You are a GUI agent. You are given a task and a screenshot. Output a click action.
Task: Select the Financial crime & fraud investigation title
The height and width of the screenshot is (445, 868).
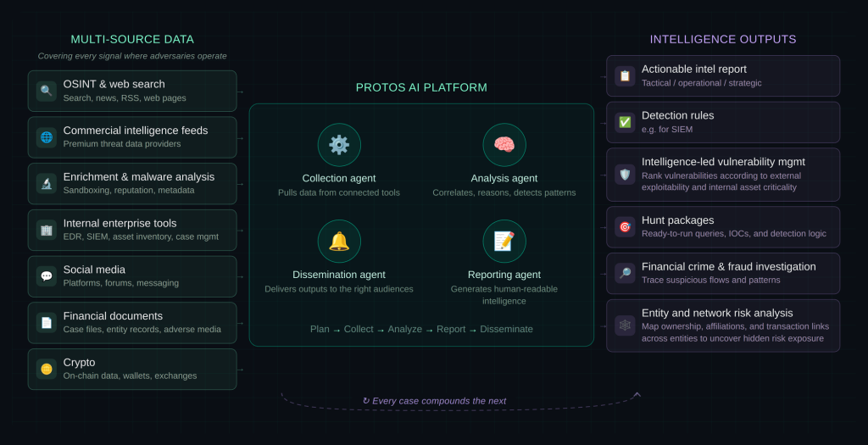tap(728, 267)
